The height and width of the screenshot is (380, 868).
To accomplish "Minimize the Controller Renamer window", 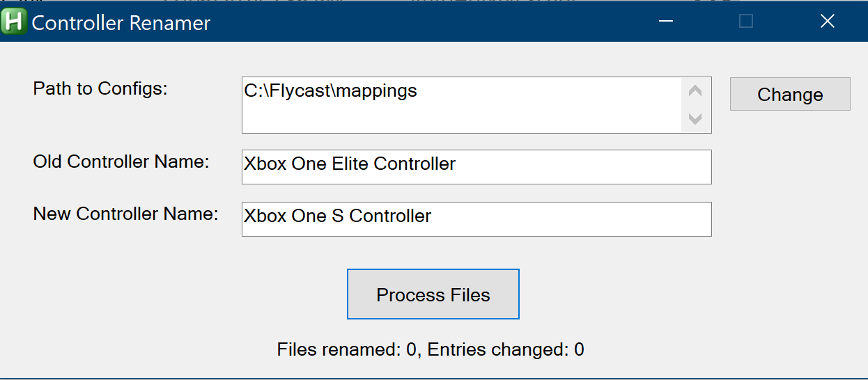I will tap(666, 22).
